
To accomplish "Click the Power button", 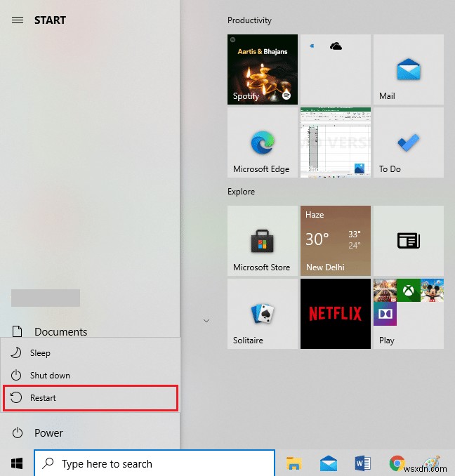I will pyautogui.click(x=90, y=432).
